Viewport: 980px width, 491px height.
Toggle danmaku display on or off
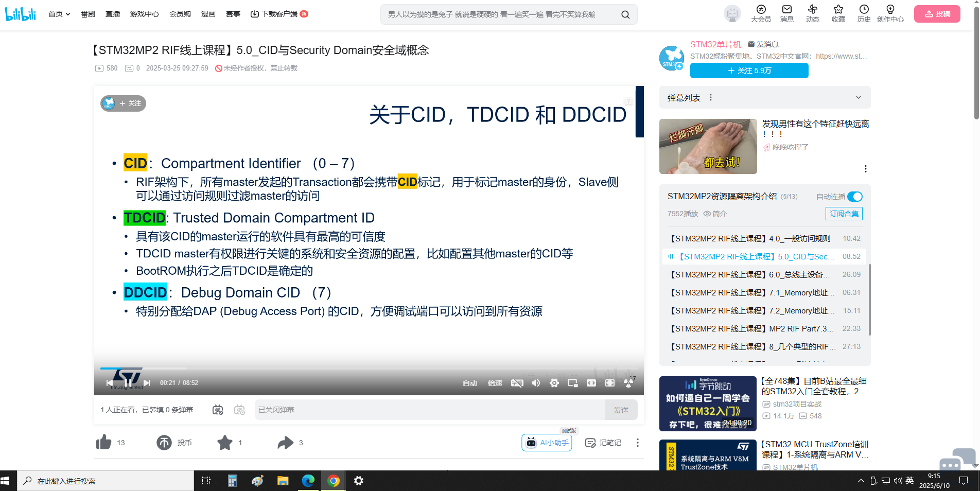click(218, 410)
